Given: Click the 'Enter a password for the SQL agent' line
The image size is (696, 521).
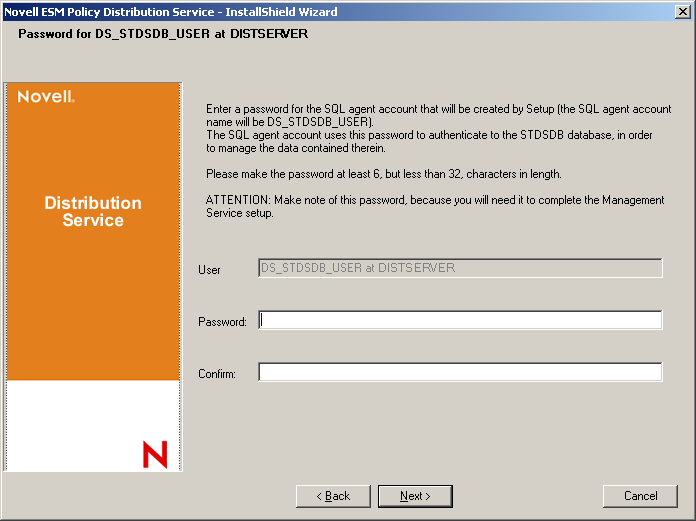Looking at the screenshot, I should (439, 109).
